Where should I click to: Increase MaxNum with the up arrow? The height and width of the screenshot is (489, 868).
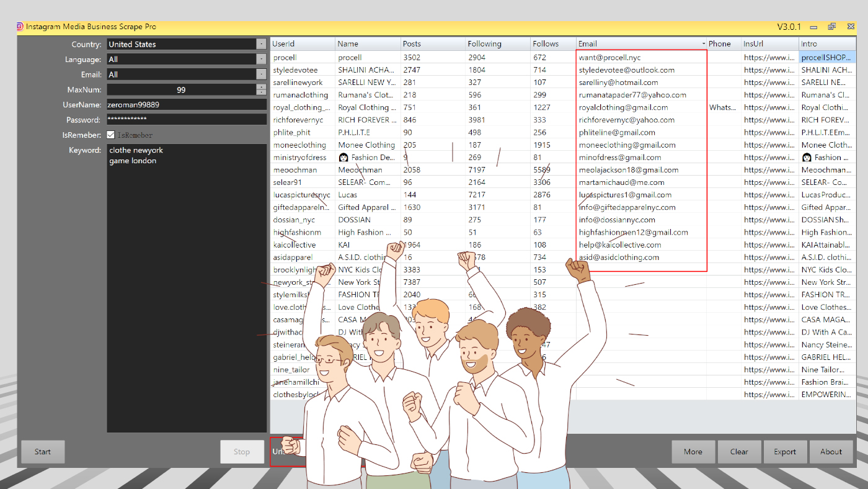tap(262, 87)
